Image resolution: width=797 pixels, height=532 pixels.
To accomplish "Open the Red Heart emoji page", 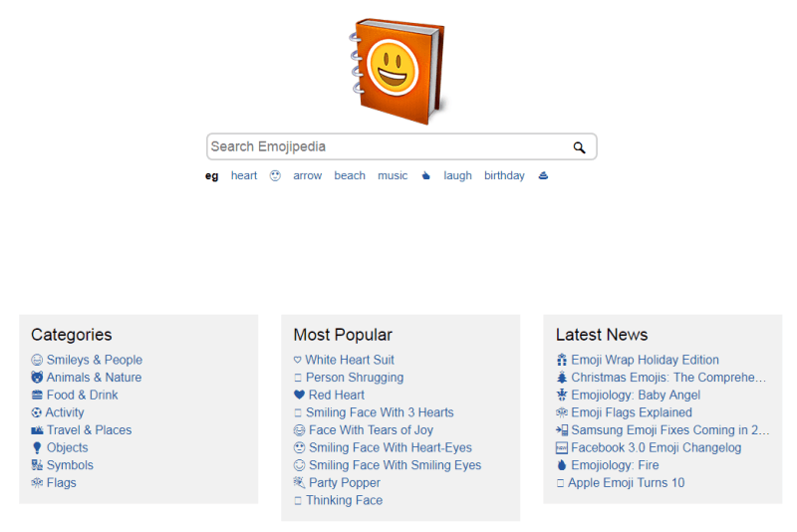I will [337, 395].
